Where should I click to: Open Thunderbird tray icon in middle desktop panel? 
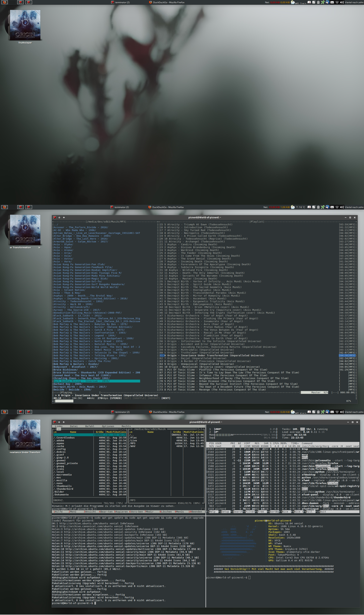tap(327, 207)
